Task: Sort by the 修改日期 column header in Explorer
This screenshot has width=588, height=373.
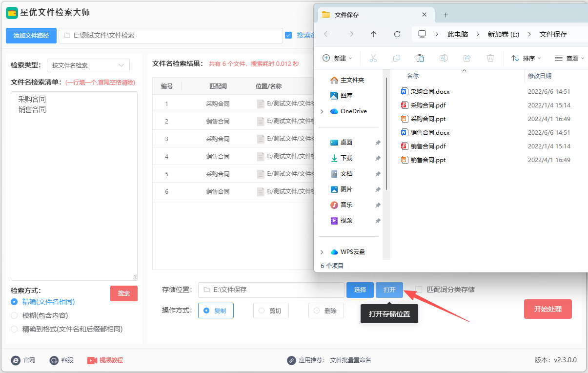Action: [540, 76]
